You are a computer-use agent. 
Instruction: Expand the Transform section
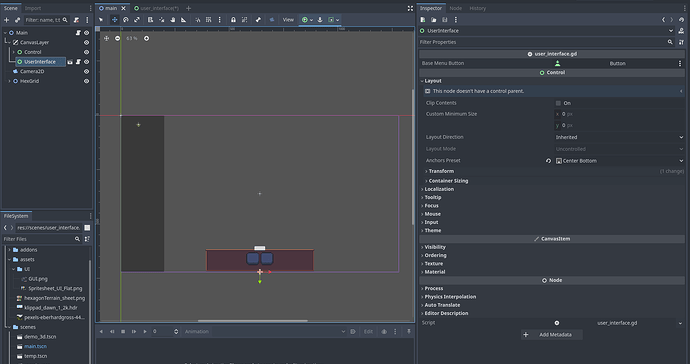(440, 171)
